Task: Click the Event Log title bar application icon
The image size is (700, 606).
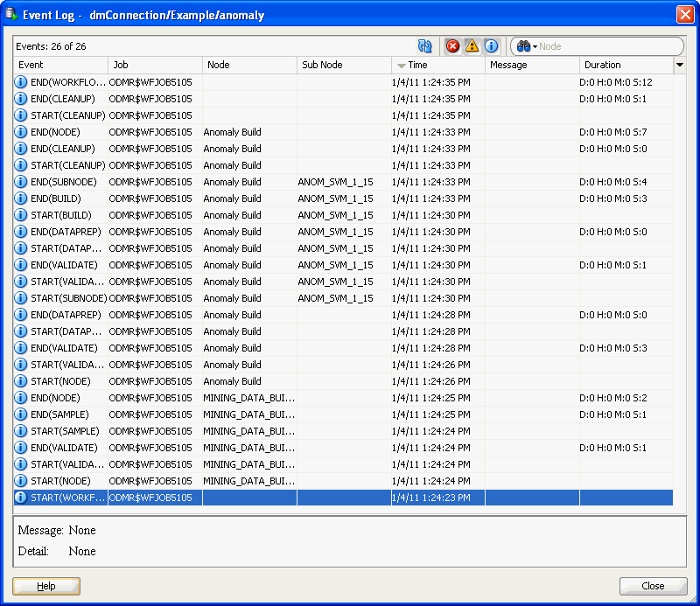Action: (11, 14)
